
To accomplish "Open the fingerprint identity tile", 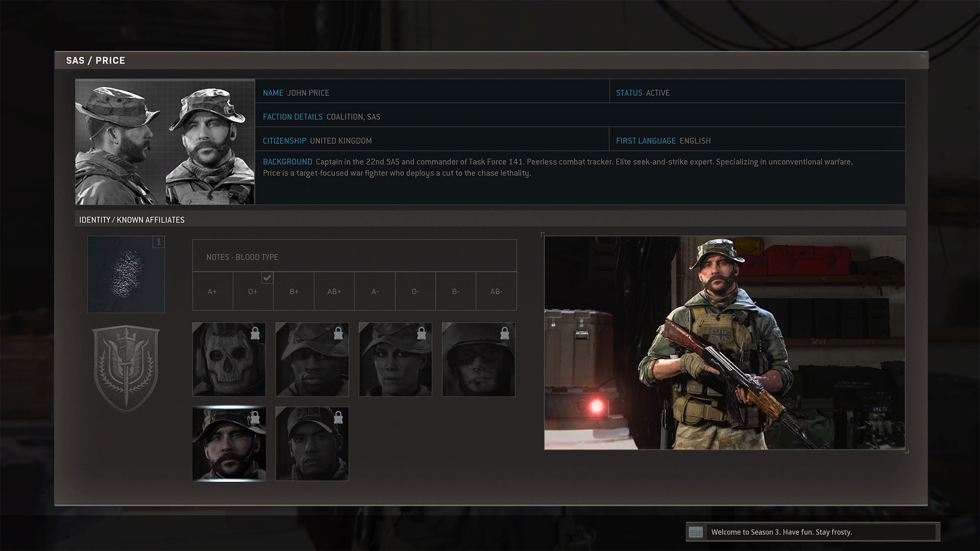I will [126, 274].
